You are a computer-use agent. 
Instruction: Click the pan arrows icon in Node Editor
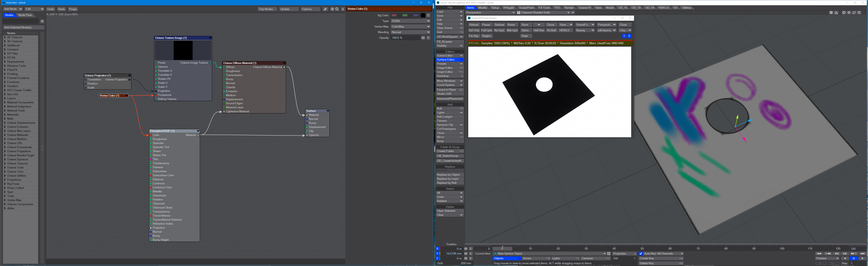click(x=332, y=9)
